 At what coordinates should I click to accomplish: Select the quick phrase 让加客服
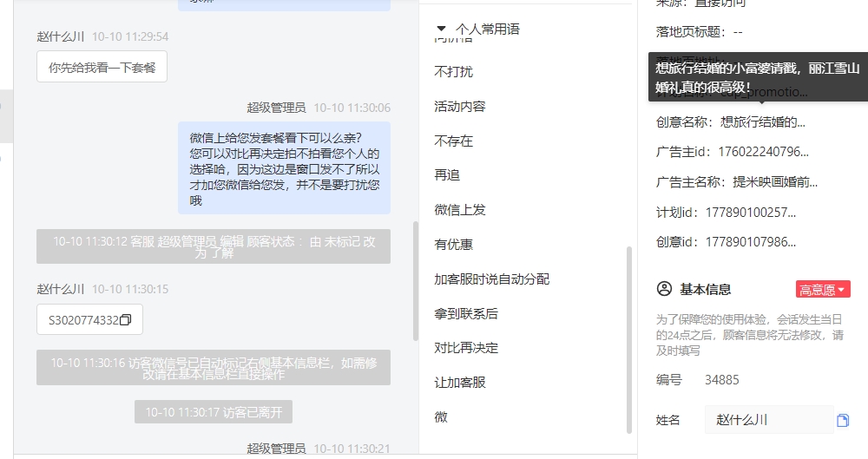(x=459, y=382)
